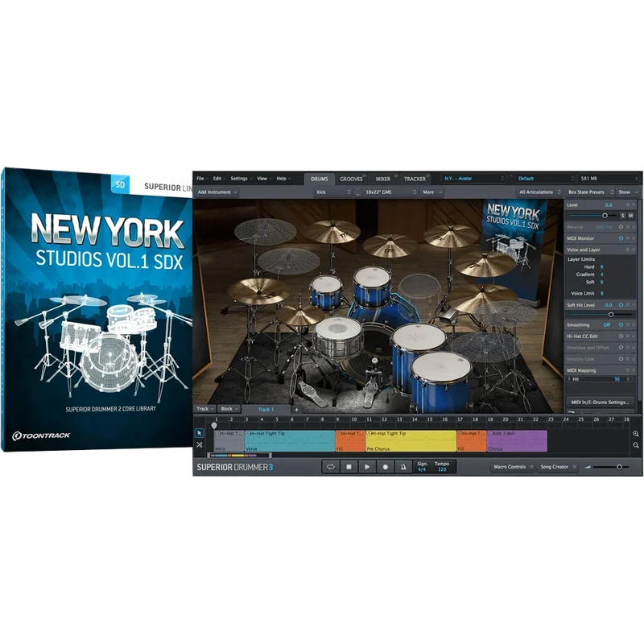Screen dimensions: 644x644
Task: Open the Help menu
Action: pyautogui.click(x=283, y=179)
